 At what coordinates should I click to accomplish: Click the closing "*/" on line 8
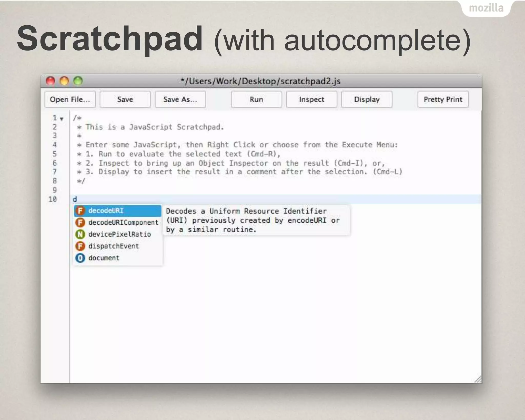point(81,181)
